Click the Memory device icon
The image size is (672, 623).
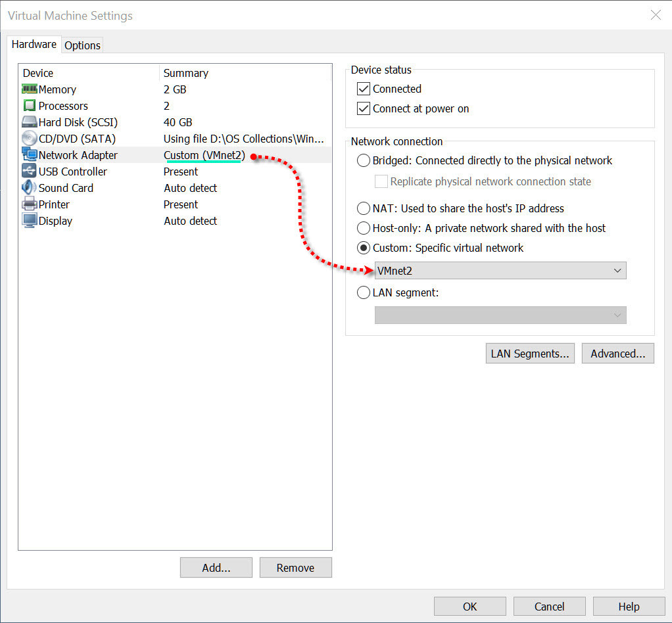tap(30, 89)
